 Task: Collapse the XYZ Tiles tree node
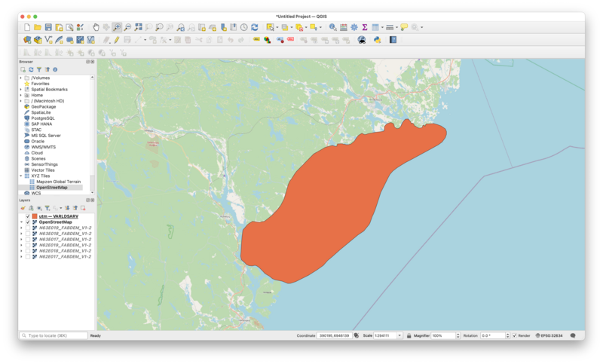[x=21, y=176]
